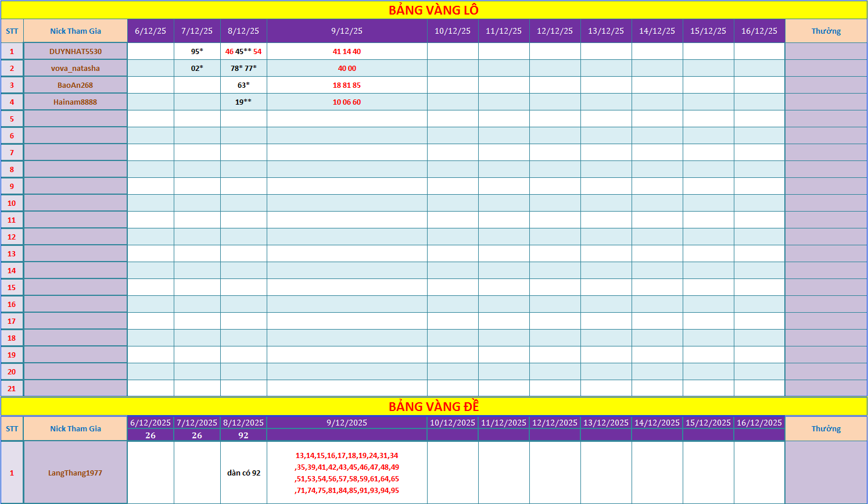Select the LangThang1977 nickname cell
The width and height of the screenshot is (868, 504).
pyautogui.click(x=76, y=473)
